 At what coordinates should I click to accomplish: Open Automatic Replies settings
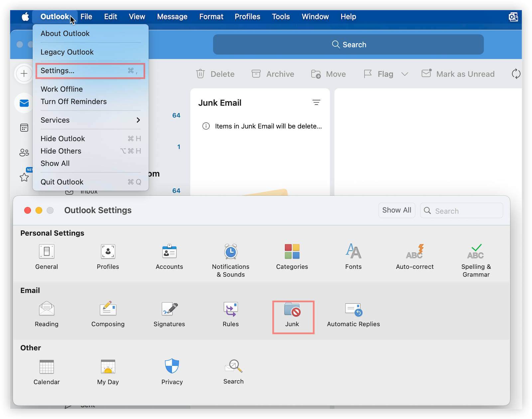click(x=353, y=310)
